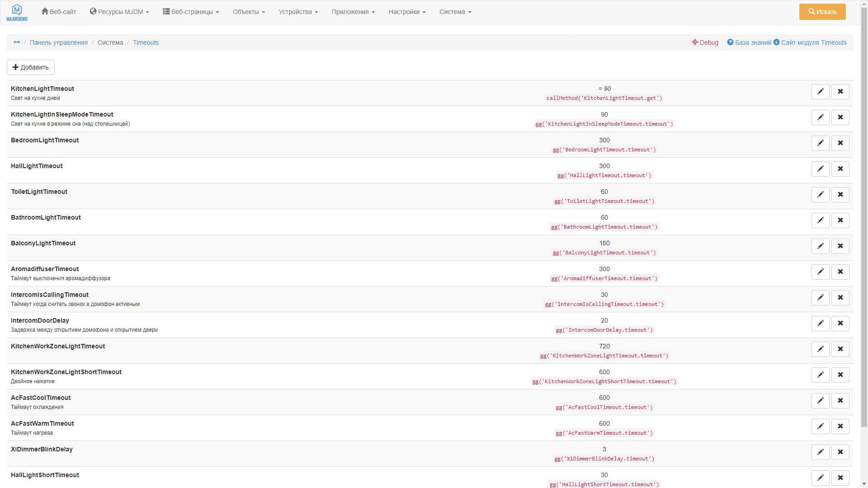Edit the IntercomDoorDelay entry using pencil icon

click(x=821, y=323)
